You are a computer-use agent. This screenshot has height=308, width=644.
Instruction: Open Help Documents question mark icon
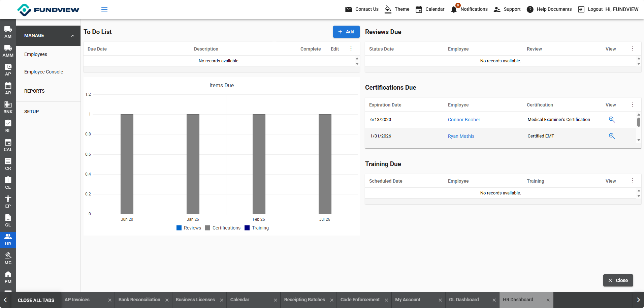530,9
